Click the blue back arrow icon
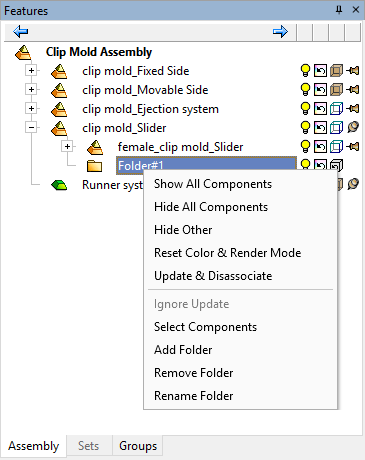 [21, 32]
